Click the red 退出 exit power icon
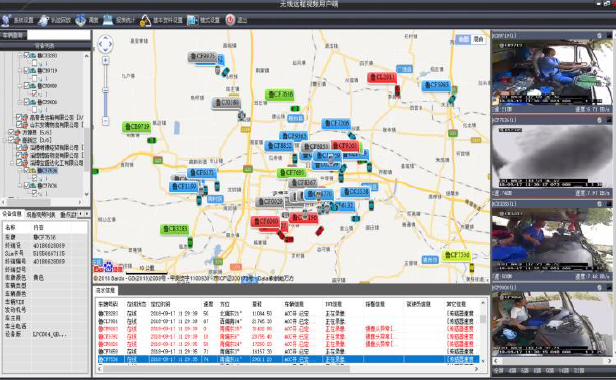 (230, 20)
